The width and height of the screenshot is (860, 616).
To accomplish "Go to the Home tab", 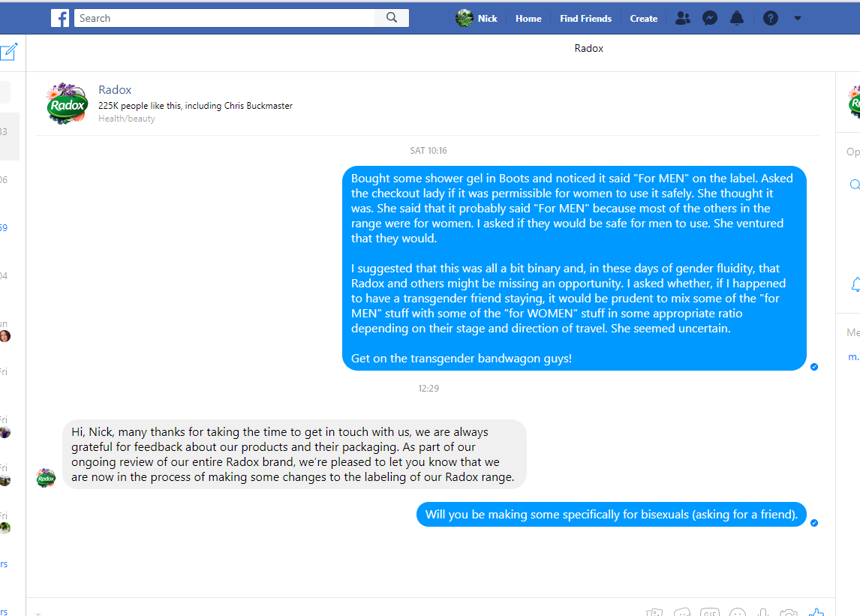I will coord(528,19).
